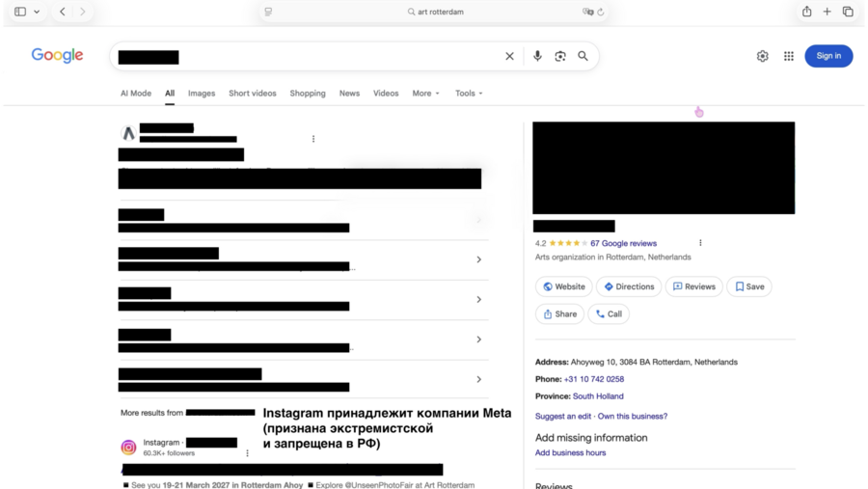This screenshot has width=868, height=489.
Task: Click 'Add missing information' heading
Action: click(591, 438)
